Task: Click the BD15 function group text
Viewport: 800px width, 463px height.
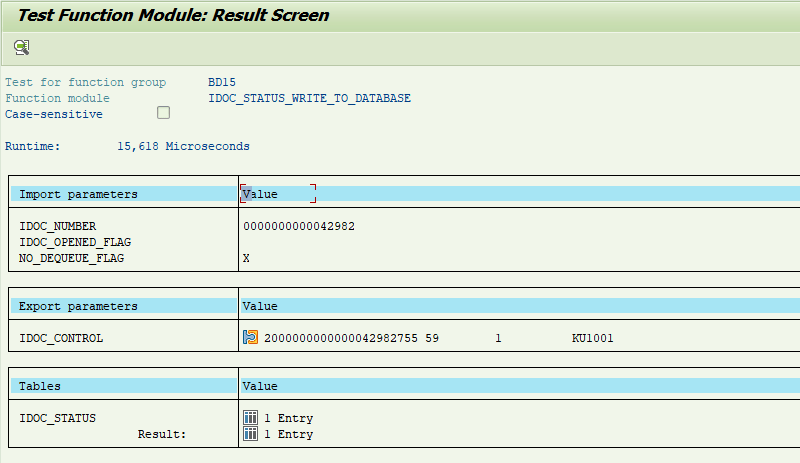Action: 222,82
